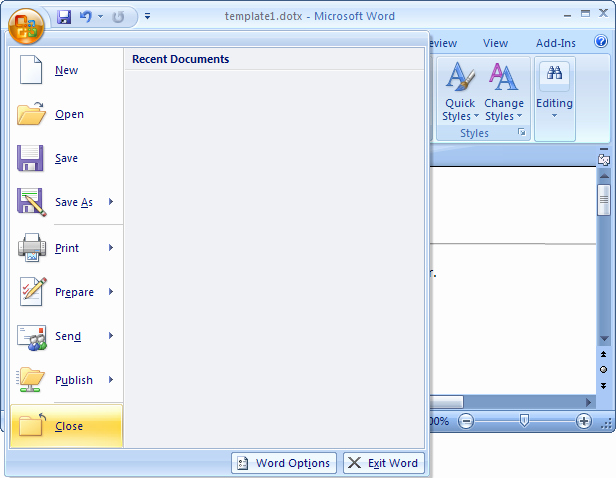
Task: Click the round Office Button logo
Action: point(26,26)
